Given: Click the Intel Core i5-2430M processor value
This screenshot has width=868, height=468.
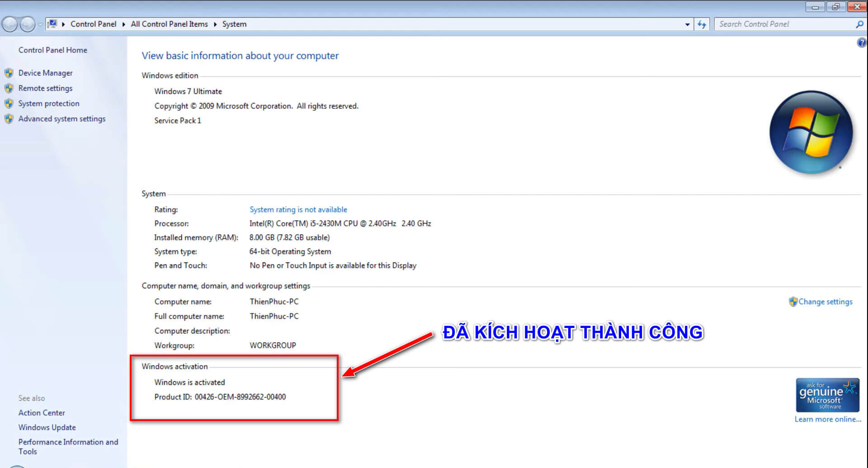Looking at the screenshot, I should 340,224.
